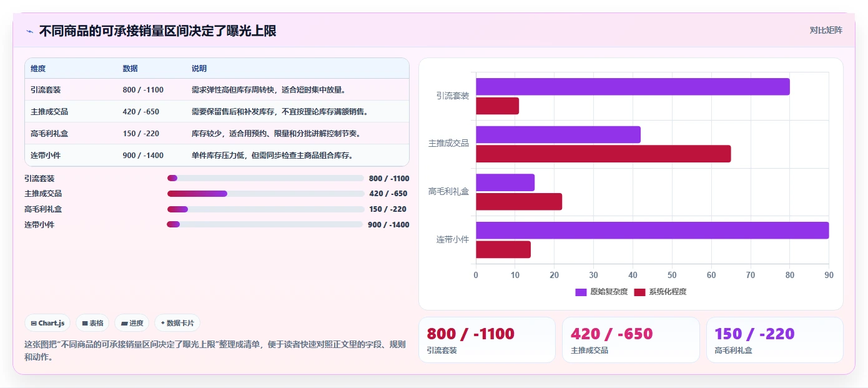Click the red bar for 主推成交品 in chart

click(603, 154)
